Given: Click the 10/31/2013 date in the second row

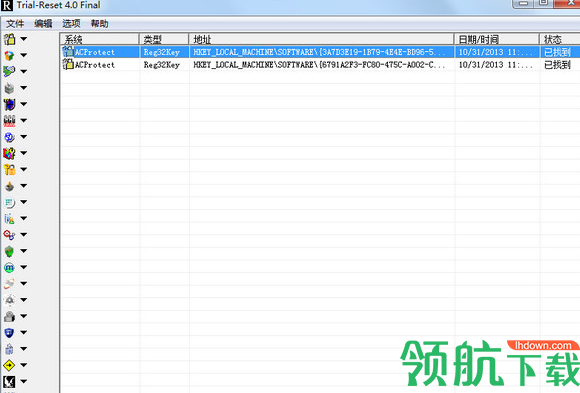Looking at the screenshot, I should click(495, 65).
